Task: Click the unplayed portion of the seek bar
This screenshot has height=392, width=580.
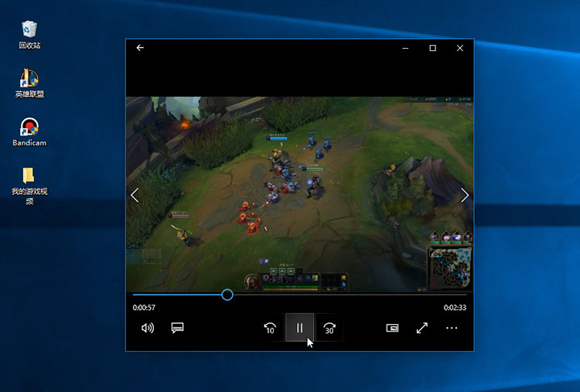Action: coord(350,295)
